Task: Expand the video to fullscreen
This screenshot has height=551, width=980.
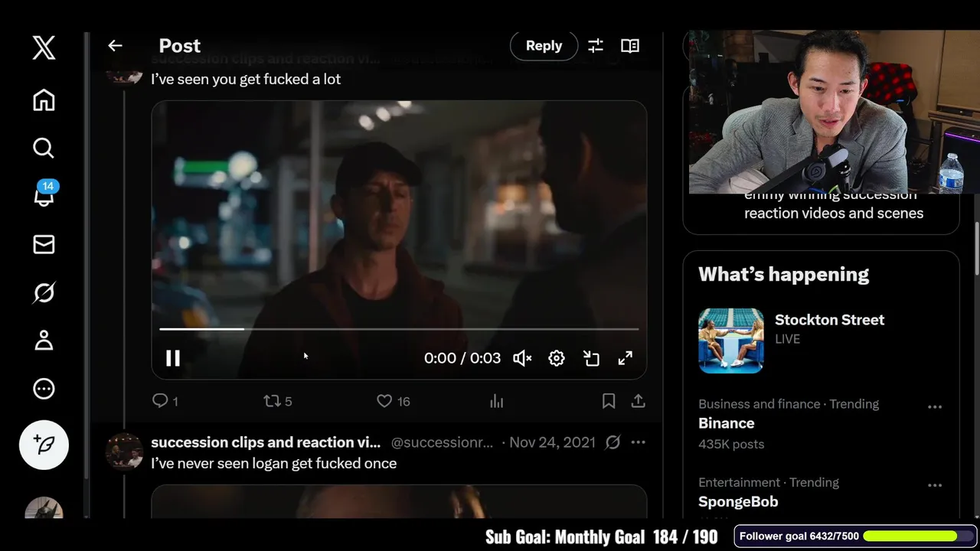Action: 626,358
